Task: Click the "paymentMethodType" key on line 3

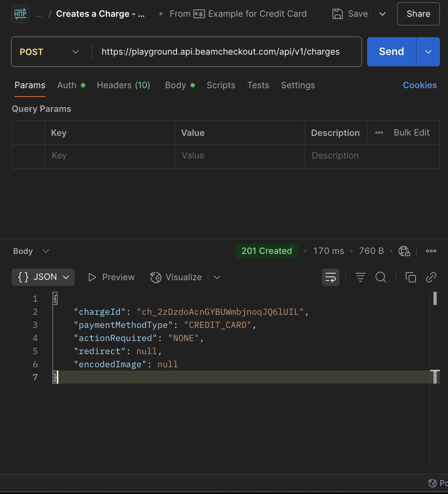Action: pyautogui.click(x=123, y=325)
